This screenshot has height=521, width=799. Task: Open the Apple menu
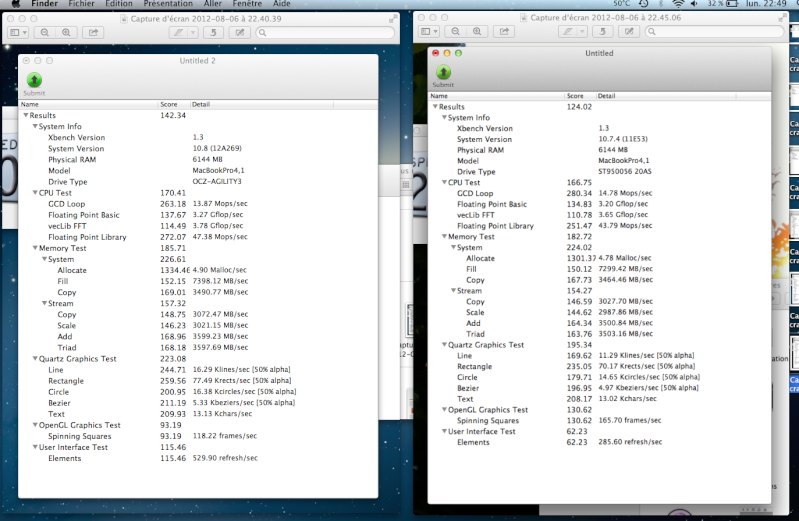click(13, 5)
